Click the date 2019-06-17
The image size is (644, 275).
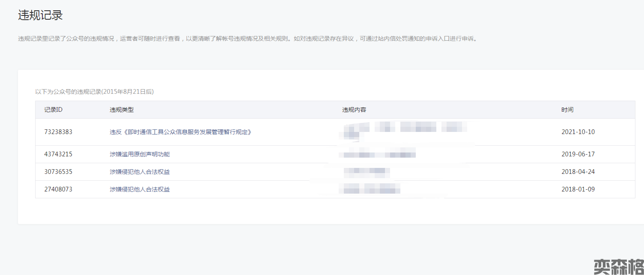click(578, 154)
